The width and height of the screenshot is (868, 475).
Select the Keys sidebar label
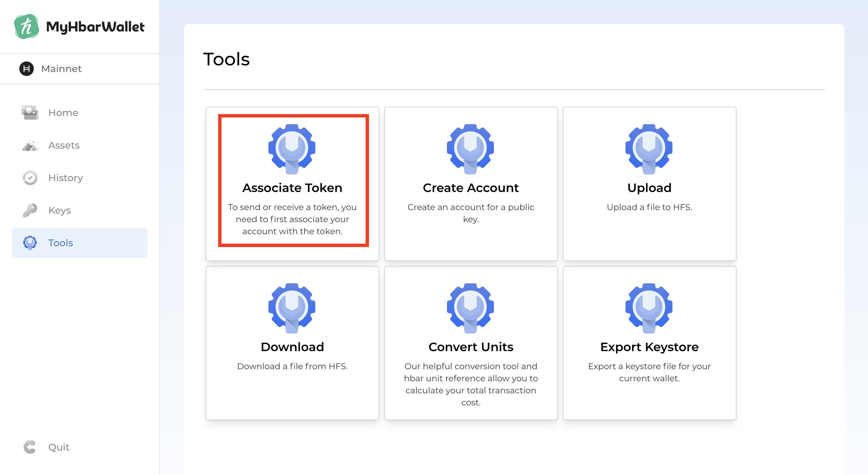[x=59, y=210]
